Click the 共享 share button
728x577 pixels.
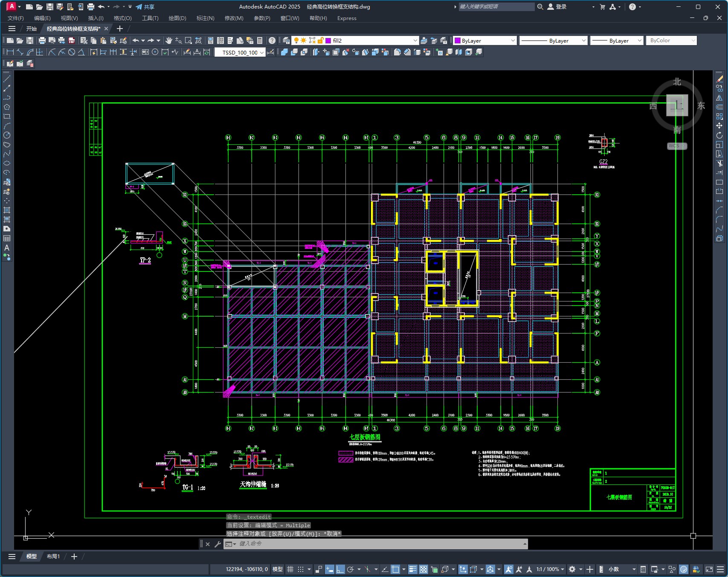click(145, 7)
